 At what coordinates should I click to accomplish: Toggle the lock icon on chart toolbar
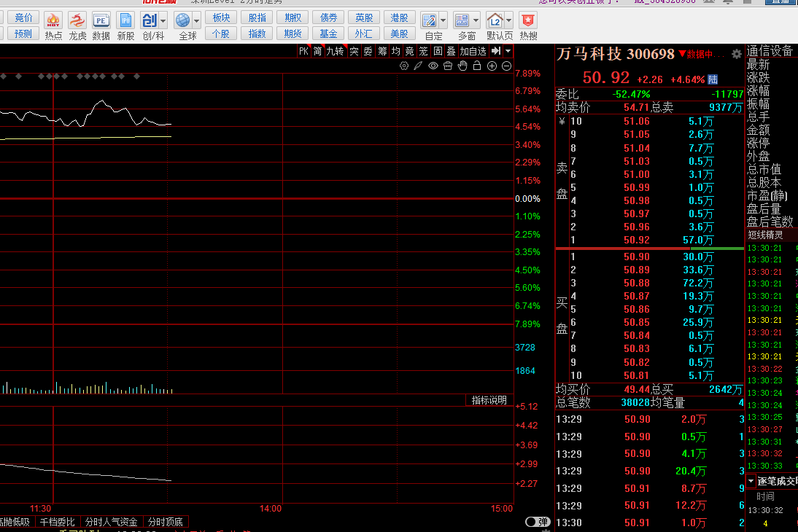(477, 66)
